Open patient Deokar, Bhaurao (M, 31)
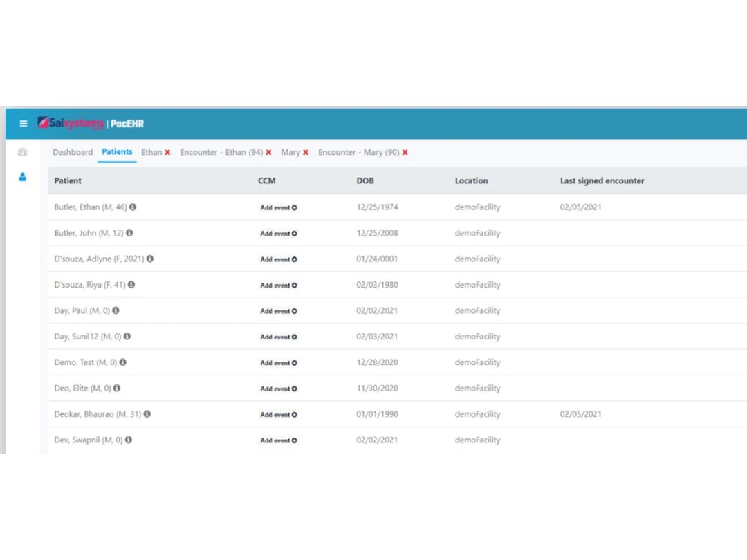 pos(98,414)
